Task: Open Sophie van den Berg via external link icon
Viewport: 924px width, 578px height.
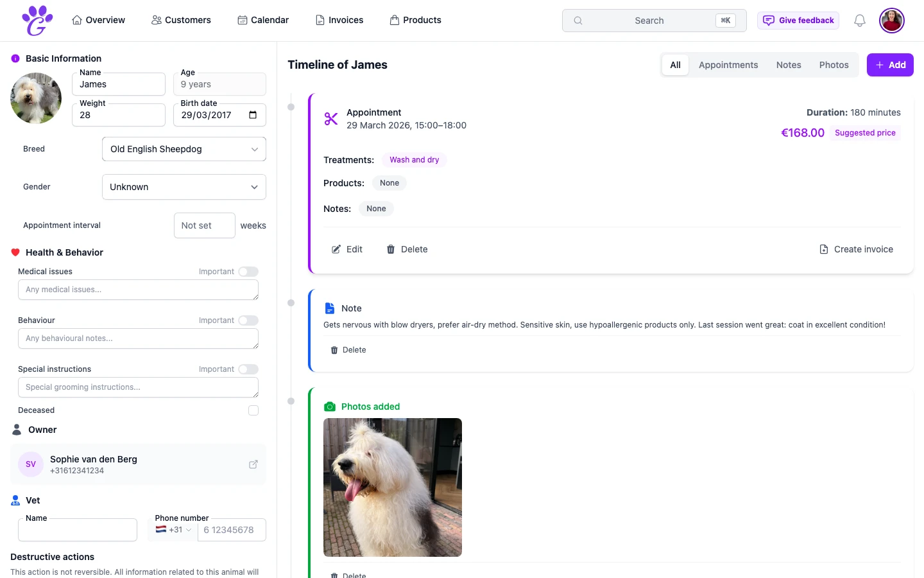Action: pyautogui.click(x=253, y=464)
